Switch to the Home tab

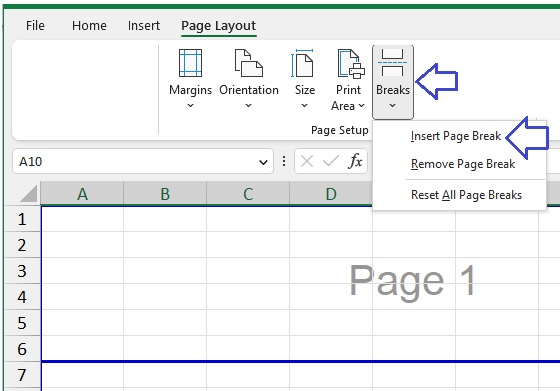tap(89, 26)
